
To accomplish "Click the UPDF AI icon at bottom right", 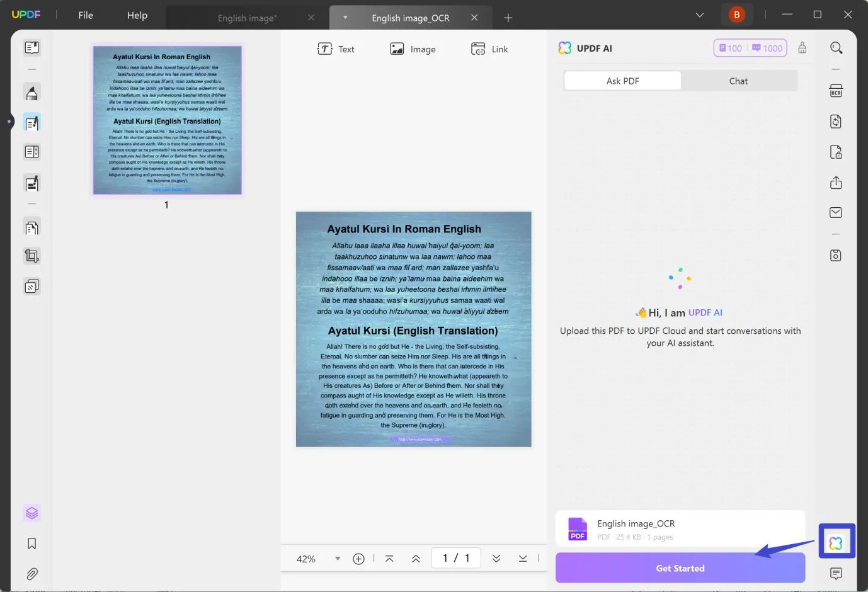I will (836, 542).
